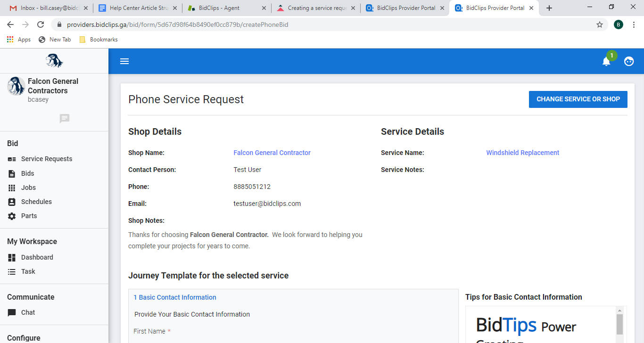Open Dashboard in My Workspace
644x343 pixels.
pyautogui.click(x=37, y=257)
